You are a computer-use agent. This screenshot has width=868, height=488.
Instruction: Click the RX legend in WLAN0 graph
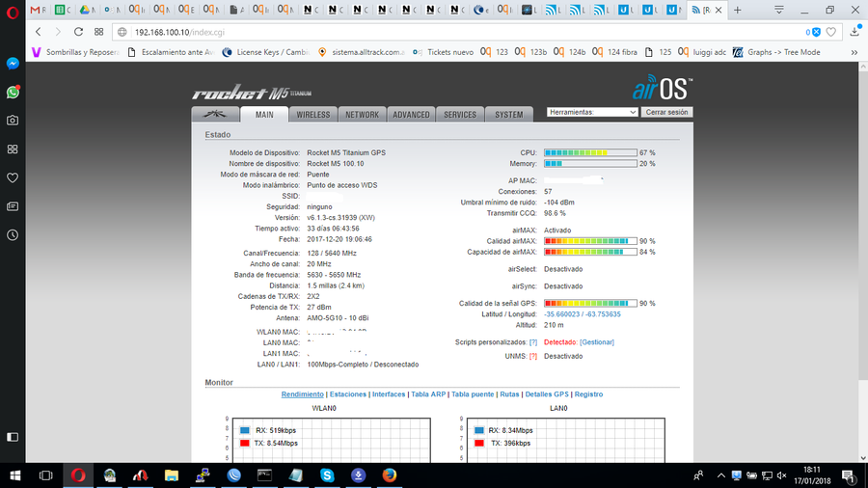(268, 430)
